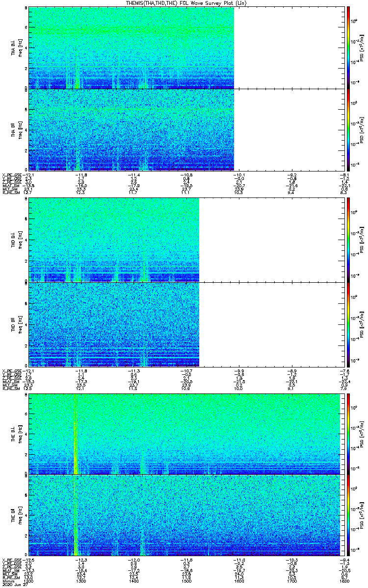The width and height of the screenshot is (368, 588).
Task: Click the PSD color bar beside THA B-perpendicular
Action: pyautogui.click(x=348, y=48)
